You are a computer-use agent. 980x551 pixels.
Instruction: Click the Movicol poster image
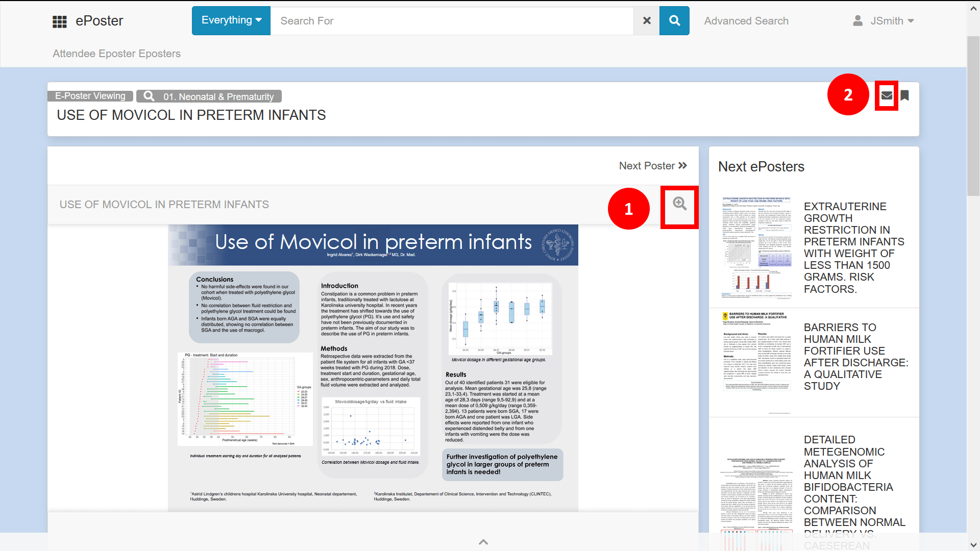(373, 367)
